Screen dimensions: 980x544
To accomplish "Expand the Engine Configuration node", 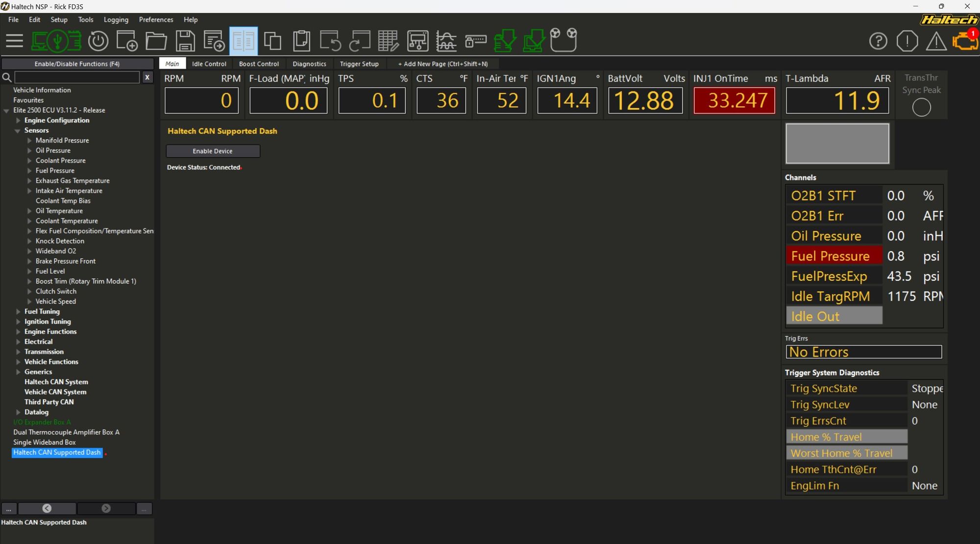I will (x=18, y=121).
